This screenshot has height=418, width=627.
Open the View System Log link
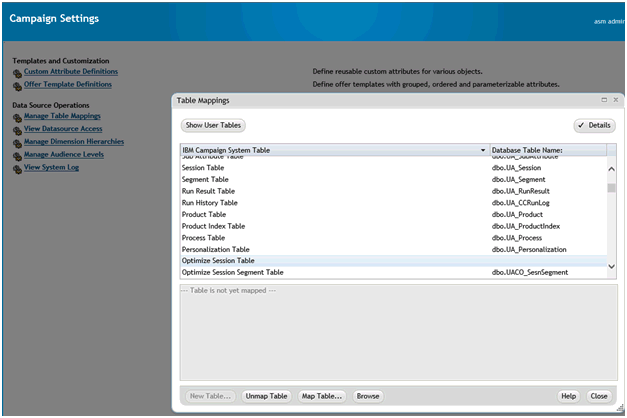(51, 168)
